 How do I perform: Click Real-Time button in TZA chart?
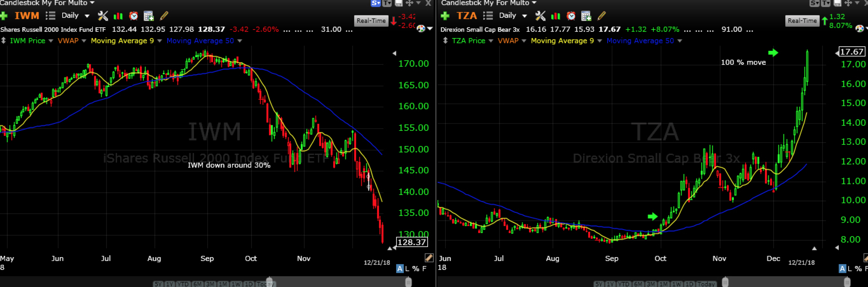(x=802, y=21)
